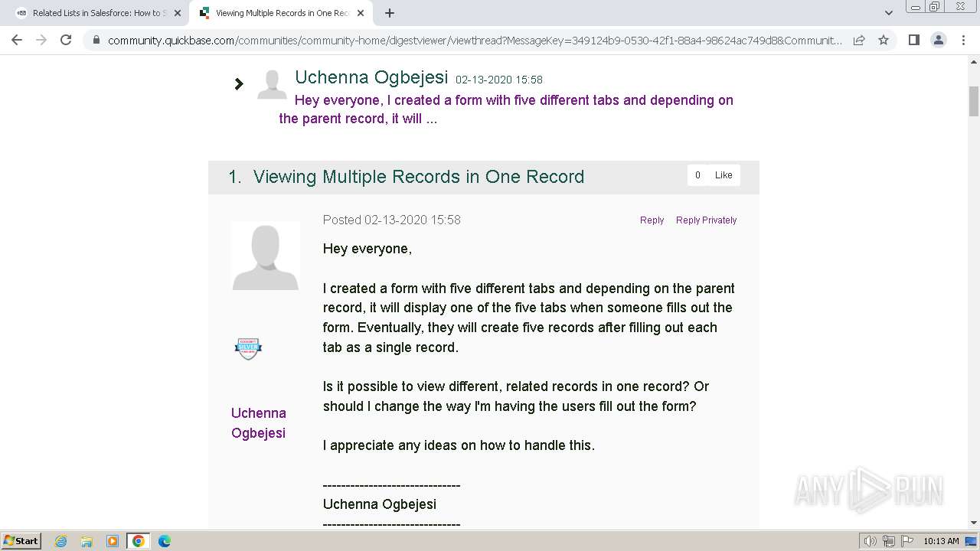
Task: Click the network tray icon
Action: pos(889,541)
